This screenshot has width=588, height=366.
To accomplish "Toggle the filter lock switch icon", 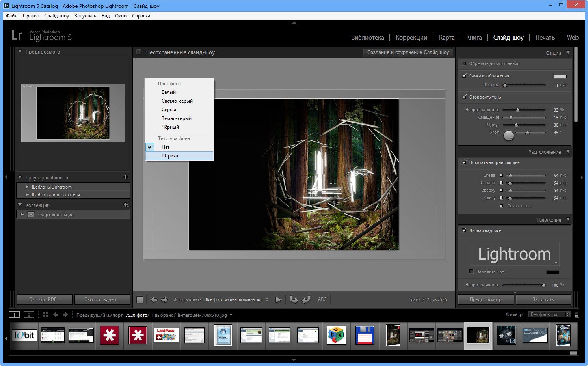I will pos(577,315).
